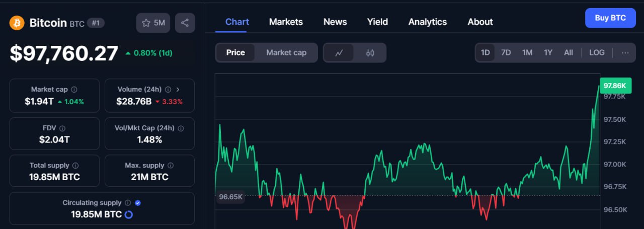Open the About tab
644x229 pixels.
click(480, 22)
